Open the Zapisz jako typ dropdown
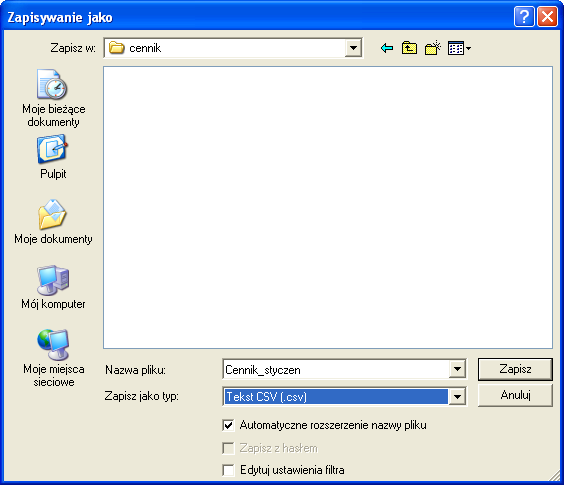The width and height of the screenshot is (564, 485). point(457,396)
